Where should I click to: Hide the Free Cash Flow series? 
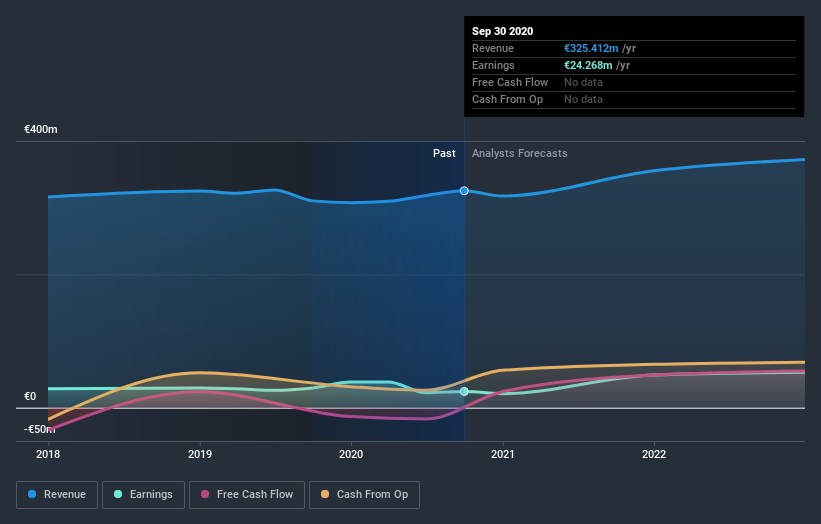tap(247, 495)
